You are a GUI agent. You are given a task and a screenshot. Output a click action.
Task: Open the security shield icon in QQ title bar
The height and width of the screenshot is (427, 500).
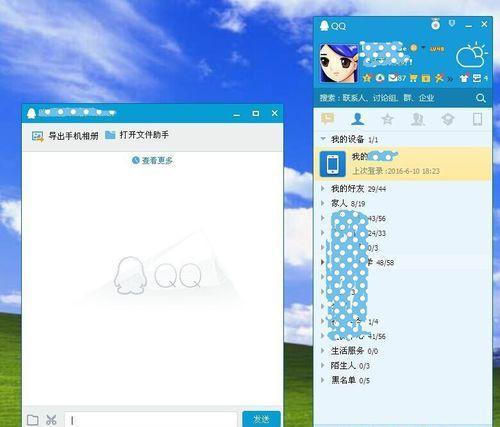pos(452,23)
